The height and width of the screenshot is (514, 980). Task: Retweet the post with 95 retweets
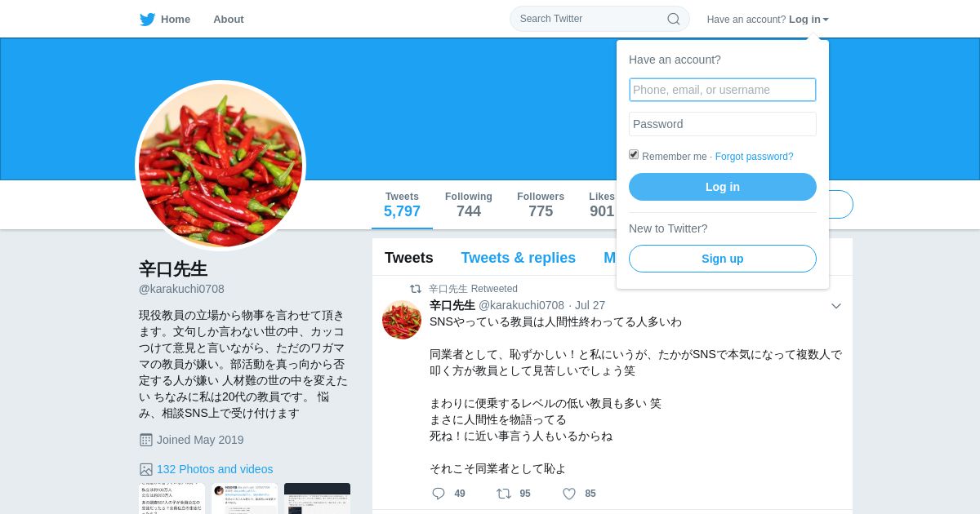click(504, 494)
